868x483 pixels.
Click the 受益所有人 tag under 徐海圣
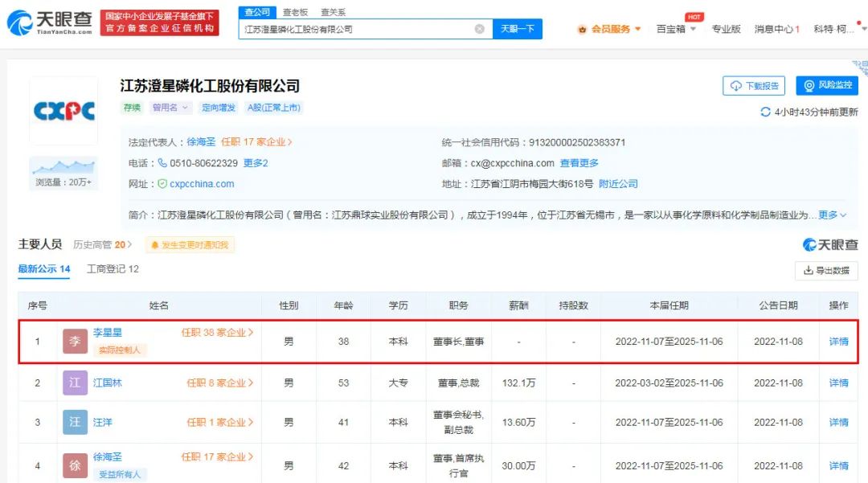tap(120, 474)
